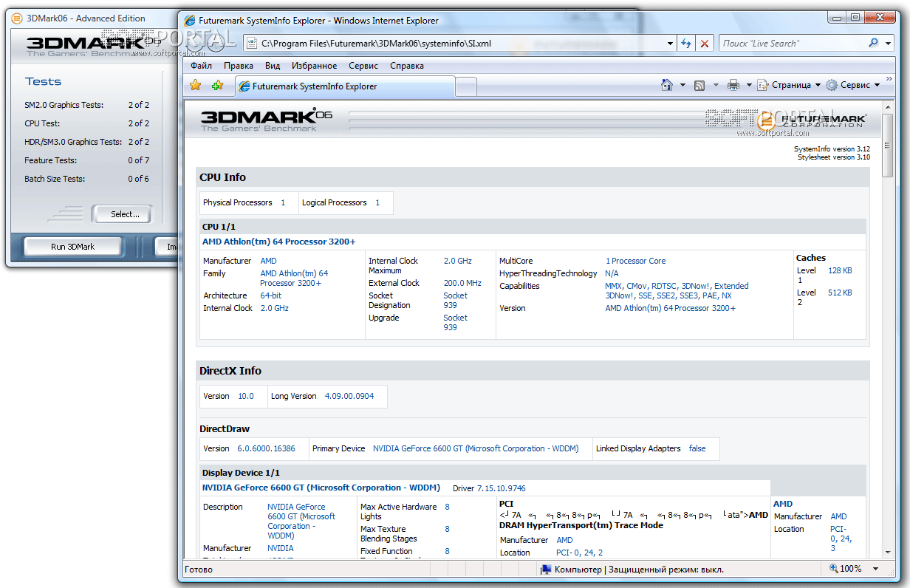Click 'Batch Size Tests:' row in 3DMark06
910x588 pixels.
pos(87,179)
